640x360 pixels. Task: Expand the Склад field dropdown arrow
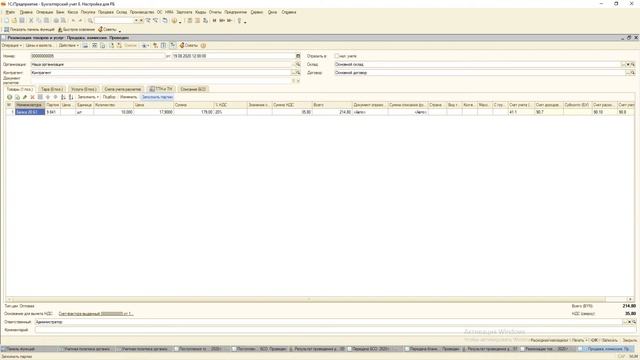pos(628,64)
